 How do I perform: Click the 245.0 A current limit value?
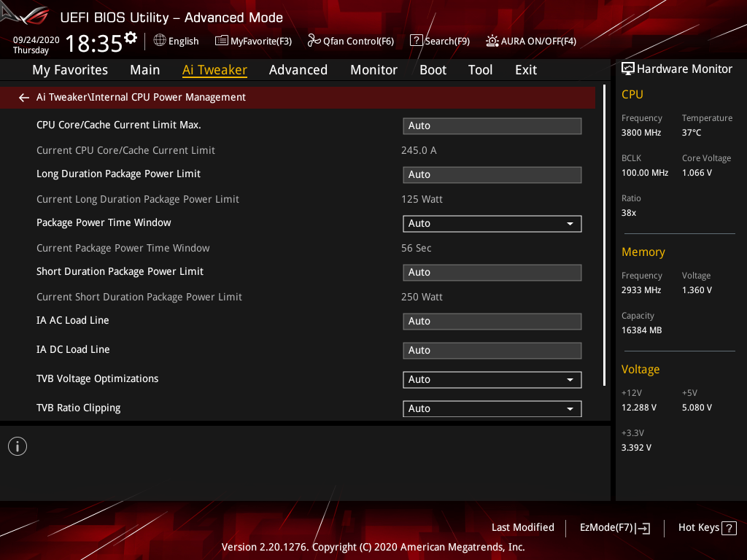[x=419, y=150]
